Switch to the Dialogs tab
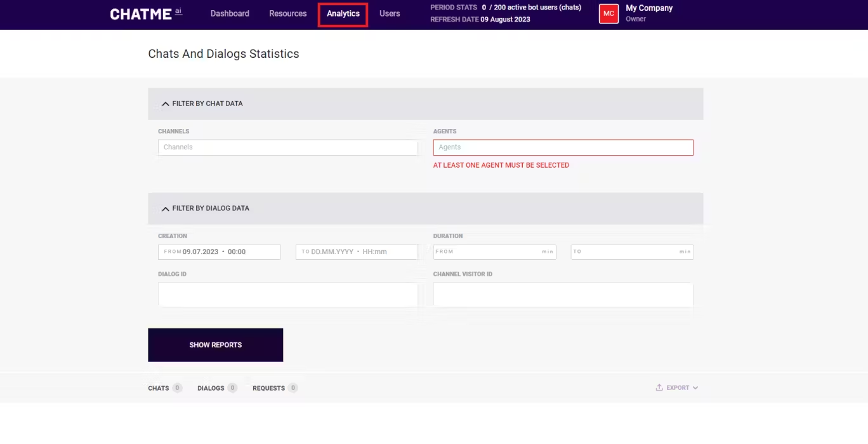868x444 pixels. pyautogui.click(x=211, y=388)
